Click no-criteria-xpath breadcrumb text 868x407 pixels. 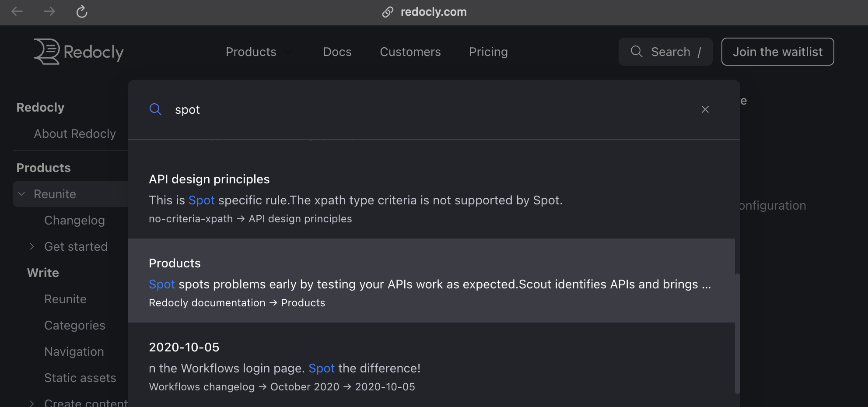pos(191,219)
